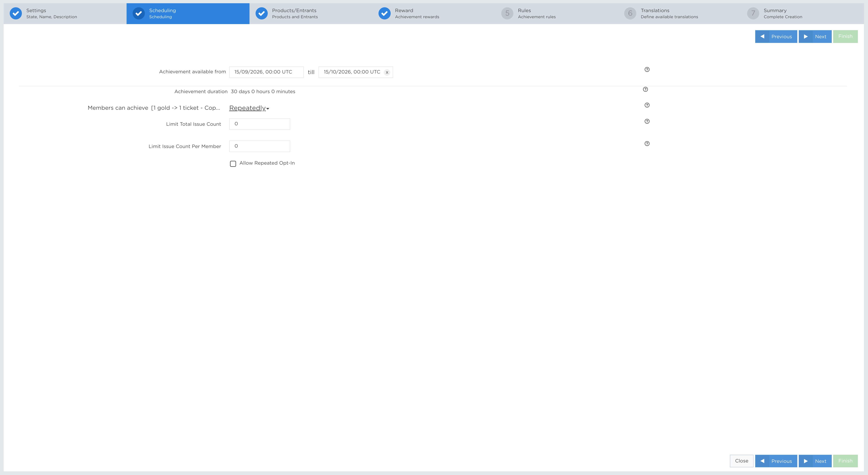Click the Close button

point(741,461)
